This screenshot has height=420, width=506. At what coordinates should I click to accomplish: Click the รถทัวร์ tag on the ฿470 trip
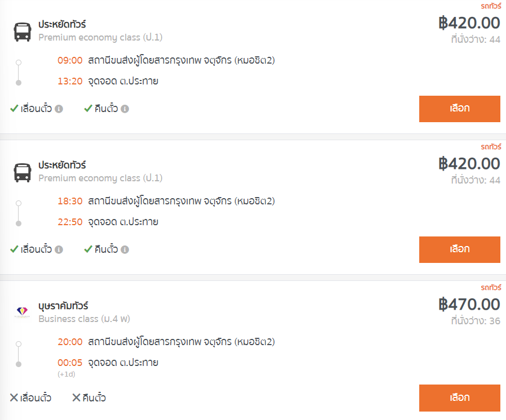[491, 287]
